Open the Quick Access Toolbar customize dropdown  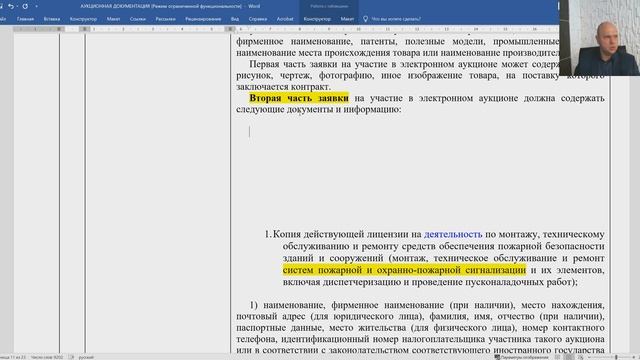(x=36, y=7)
